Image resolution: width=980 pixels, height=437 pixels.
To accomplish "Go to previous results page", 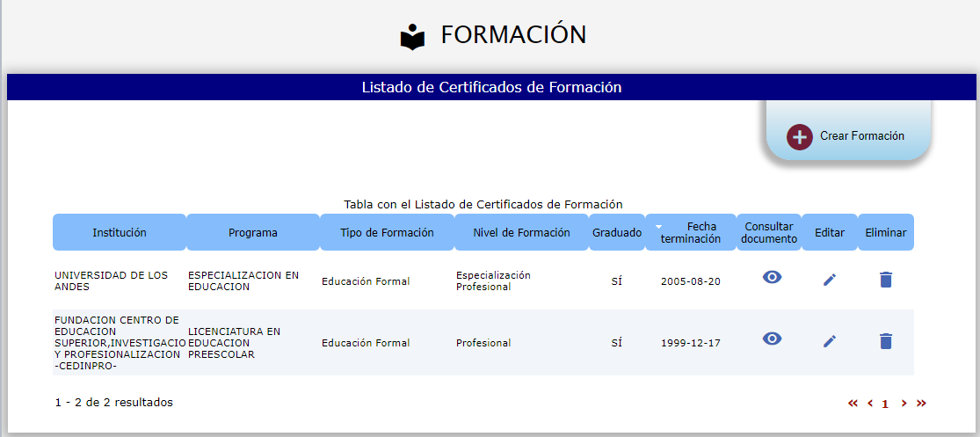I will point(870,404).
